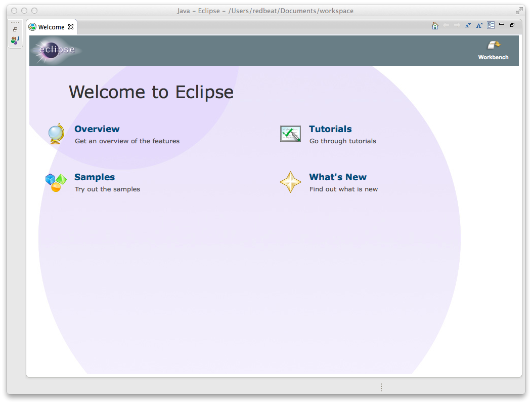Image resolution: width=532 pixels, height=404 pixels.
Task: Open the Customize Page checklist icon
Action: point(491,25)
